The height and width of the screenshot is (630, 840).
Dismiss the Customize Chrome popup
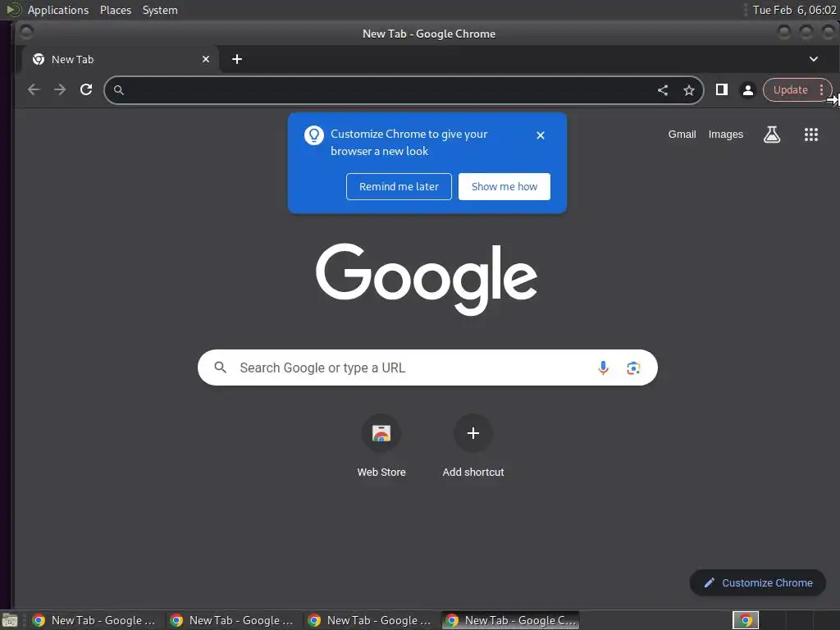541,135
